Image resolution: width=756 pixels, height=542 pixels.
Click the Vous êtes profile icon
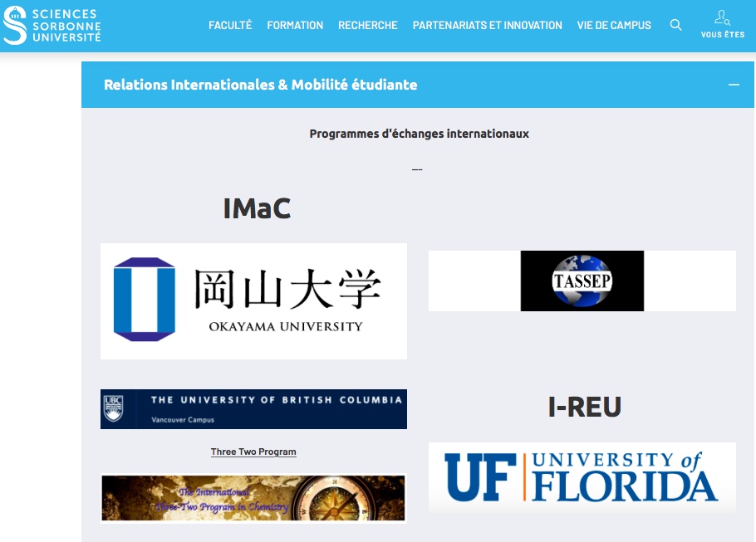722,18
